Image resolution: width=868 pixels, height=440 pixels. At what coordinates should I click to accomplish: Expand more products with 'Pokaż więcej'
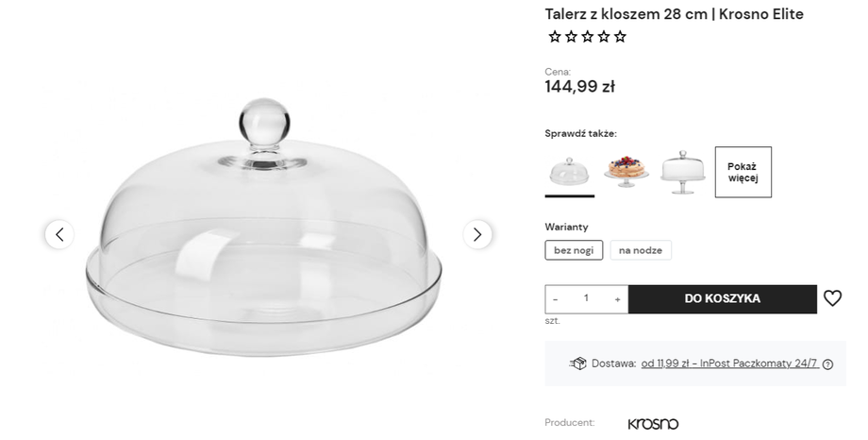(743, 172)
